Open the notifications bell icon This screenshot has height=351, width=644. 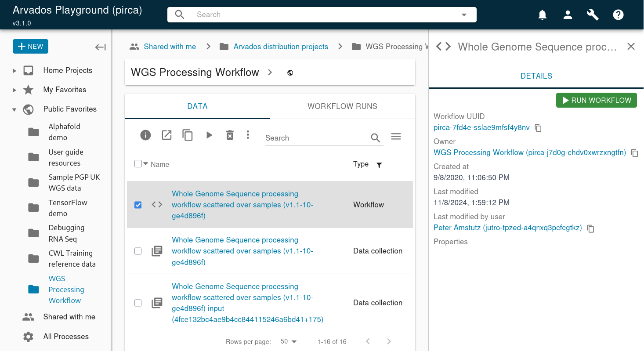coord(543,15)
